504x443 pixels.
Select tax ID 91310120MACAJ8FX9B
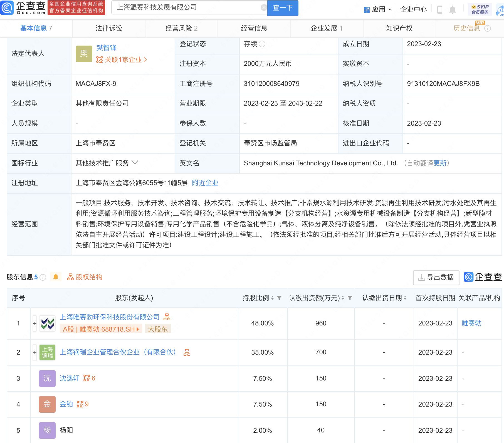(443, 84)
